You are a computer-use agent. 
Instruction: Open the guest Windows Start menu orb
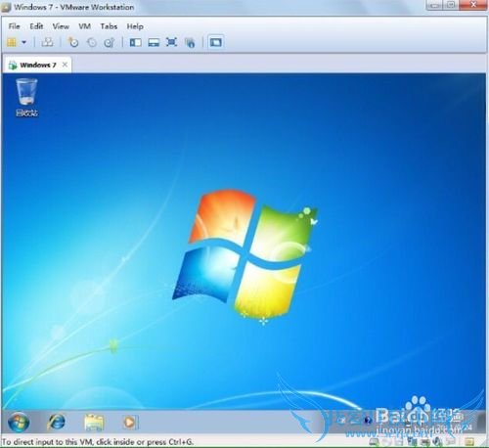pyautogui.click(x=19, y=423)
